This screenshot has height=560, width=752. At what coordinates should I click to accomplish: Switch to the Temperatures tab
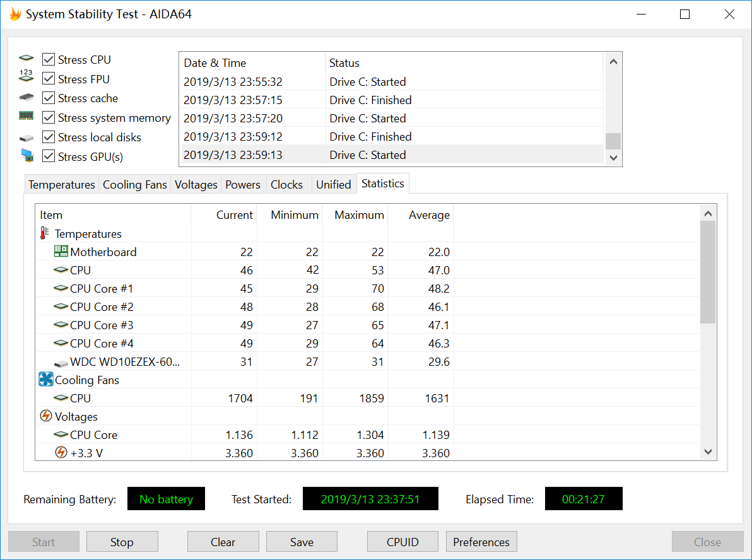61,185
